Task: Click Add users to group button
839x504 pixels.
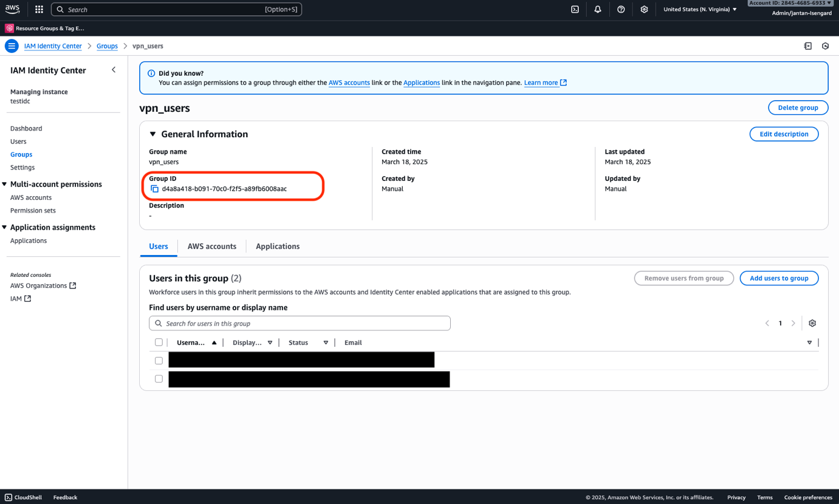Action: (779, 278)
